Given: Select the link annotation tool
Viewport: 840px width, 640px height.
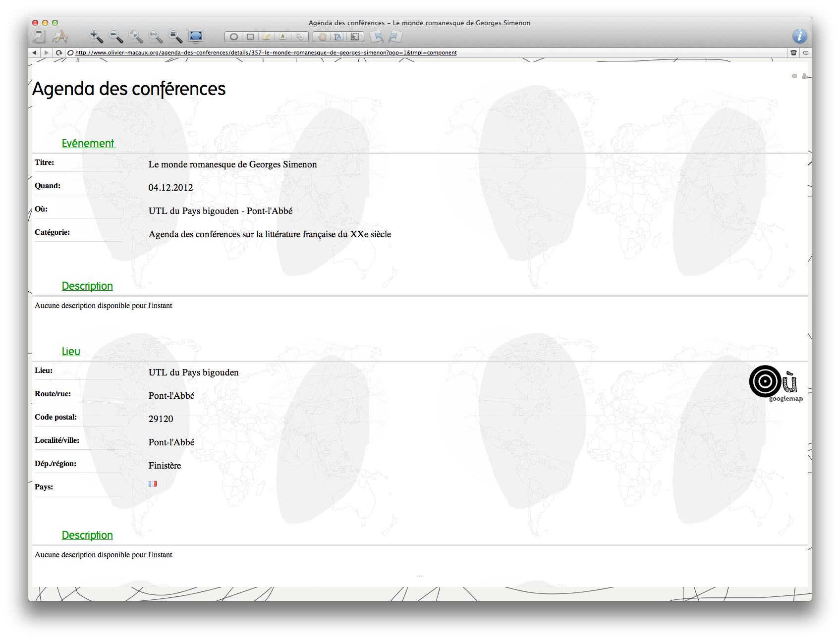Looking at the screenshot, I should [299, 37].
